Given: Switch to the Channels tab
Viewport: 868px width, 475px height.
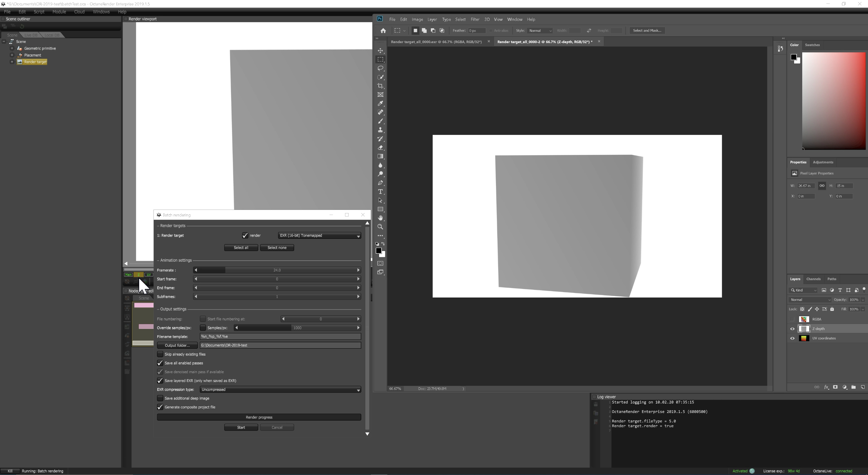Looking at the screenshot, I should [x=813, y=279].
